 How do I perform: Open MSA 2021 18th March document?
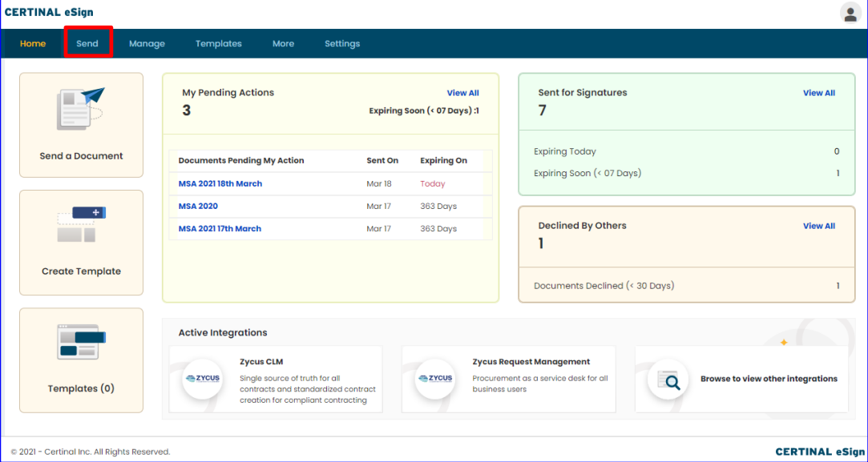tap(220, 184)
